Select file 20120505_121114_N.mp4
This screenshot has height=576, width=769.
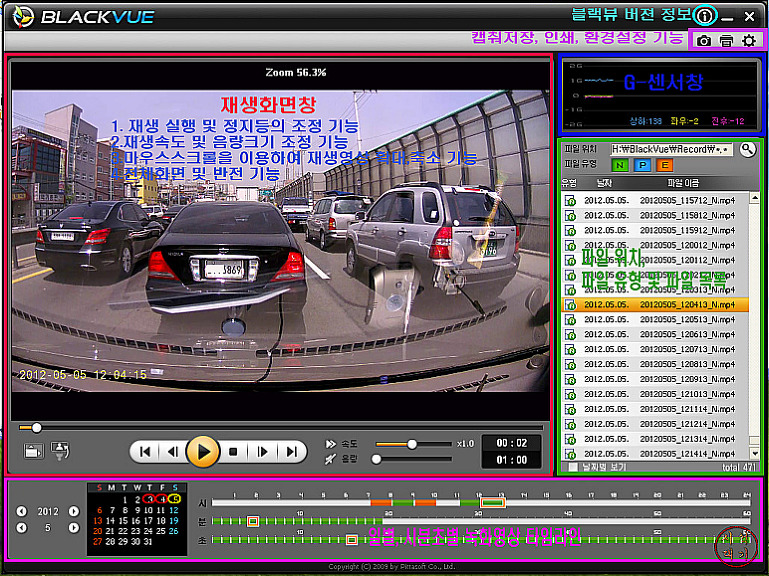point(655,409)
